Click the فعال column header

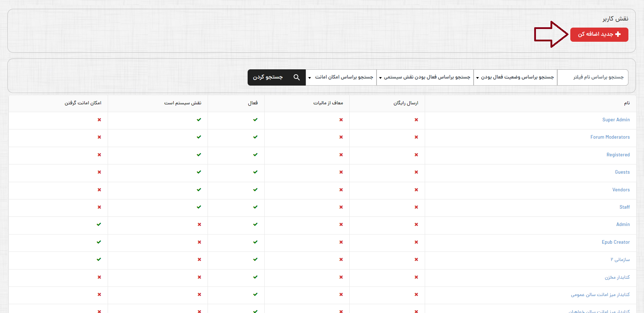pyautogui.click(x=253, y=103)
